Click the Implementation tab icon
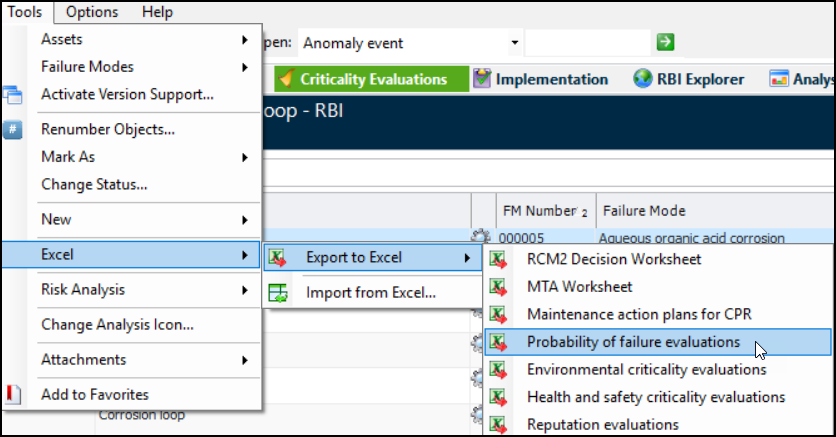Screen dimensions: 836x437 point(482,79)
